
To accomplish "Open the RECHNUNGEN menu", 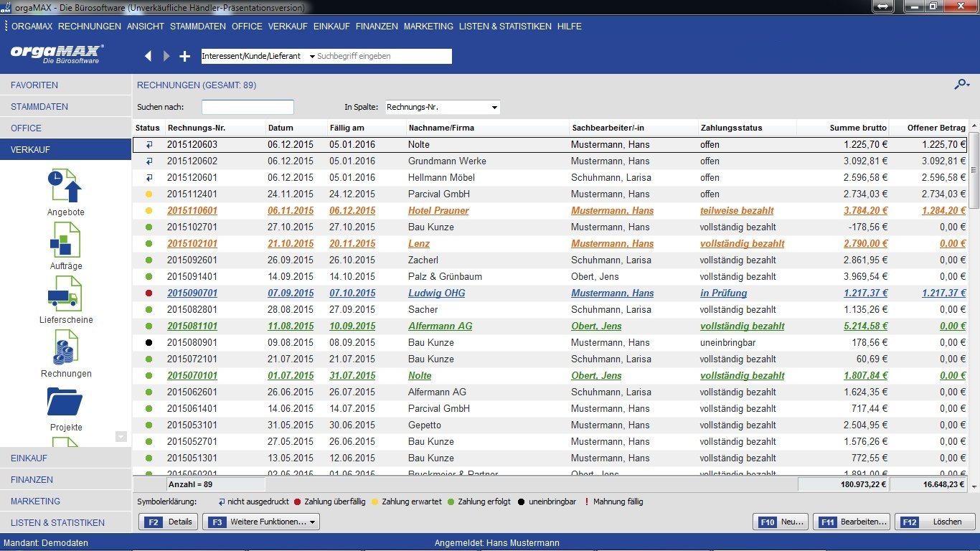I will pyautogui.click(x=90, y=26).
